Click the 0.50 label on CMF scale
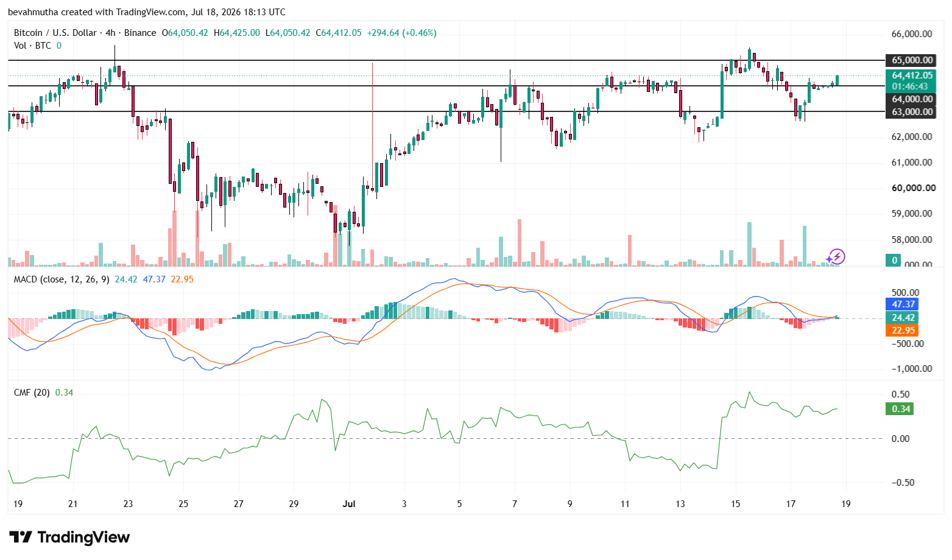The width and height of the screenshot is (952, 560). 901,394
